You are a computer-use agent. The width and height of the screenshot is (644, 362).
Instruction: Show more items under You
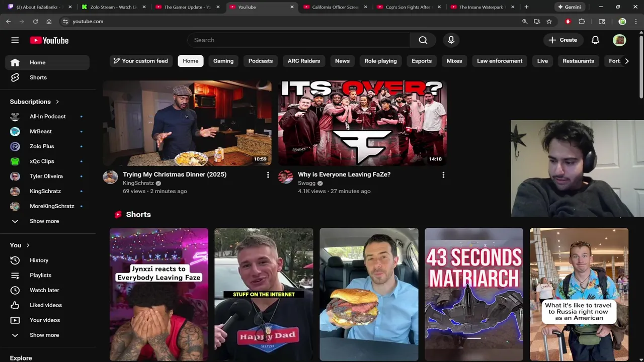pos(47,335)
